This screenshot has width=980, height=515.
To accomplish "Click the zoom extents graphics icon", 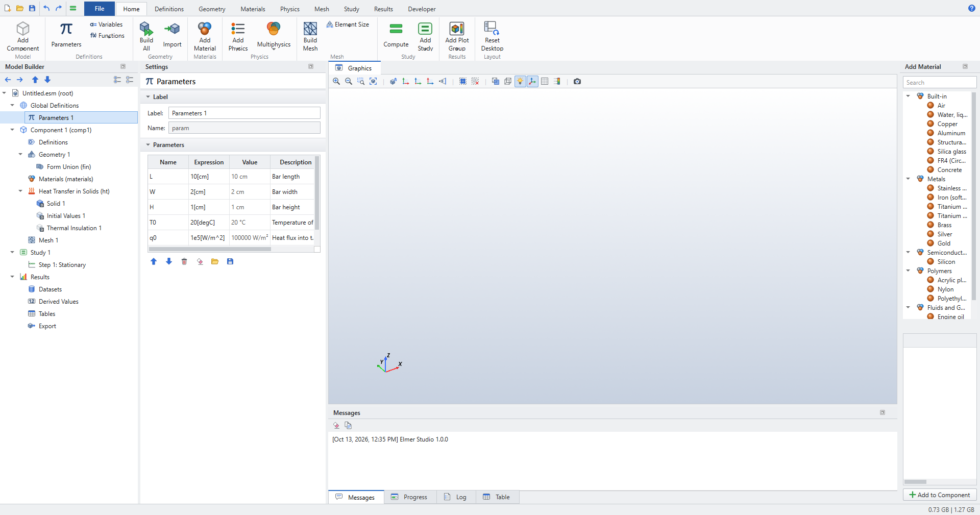I will tap(373, 81).
